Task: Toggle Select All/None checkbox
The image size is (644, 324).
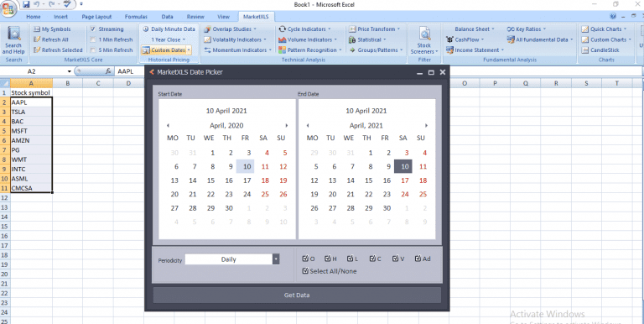Action: click(304, 271)
